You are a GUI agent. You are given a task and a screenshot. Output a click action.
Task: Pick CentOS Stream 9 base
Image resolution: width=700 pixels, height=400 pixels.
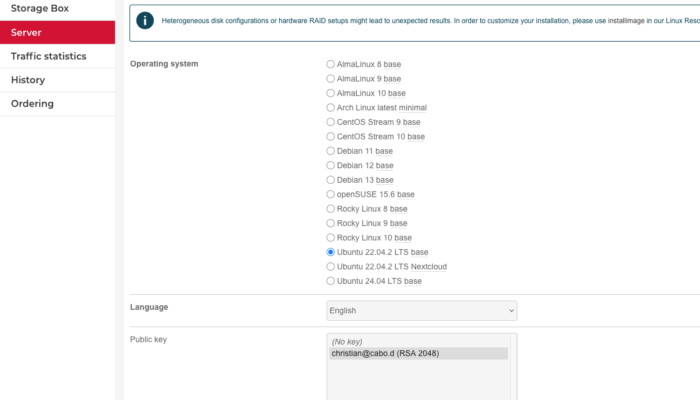coord(331,122)
